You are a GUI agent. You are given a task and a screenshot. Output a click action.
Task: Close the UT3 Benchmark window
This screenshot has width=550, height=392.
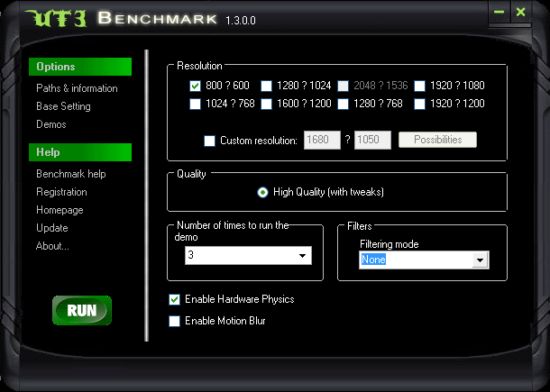[x=522, y=13]
